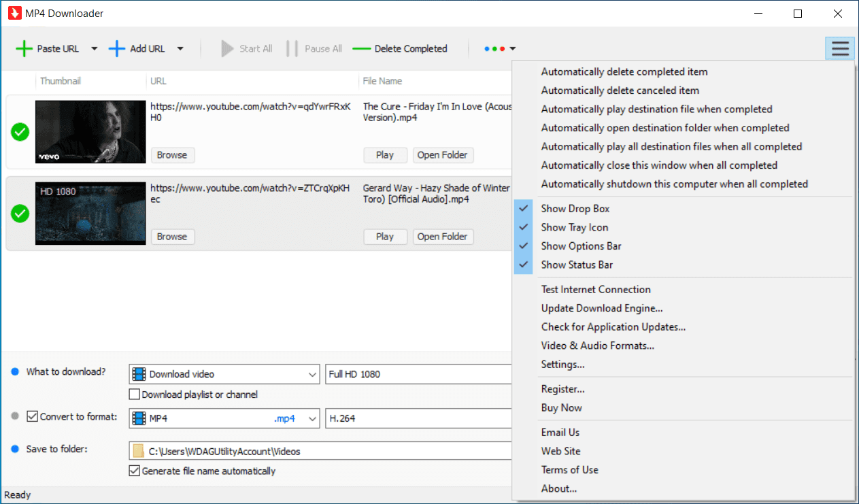Select Automatically close this window when all completed
Image resolution: width=859 pixels, height=504 pixels.
click(x=683, y=165)
